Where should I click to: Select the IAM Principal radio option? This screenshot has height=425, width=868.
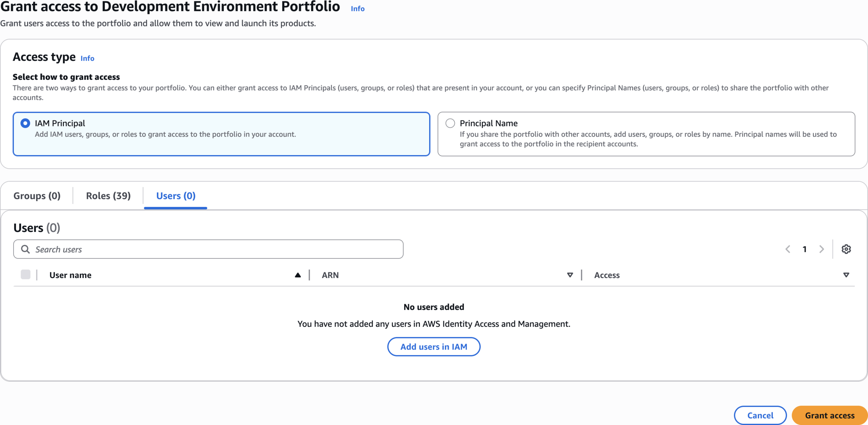(25, 123)
